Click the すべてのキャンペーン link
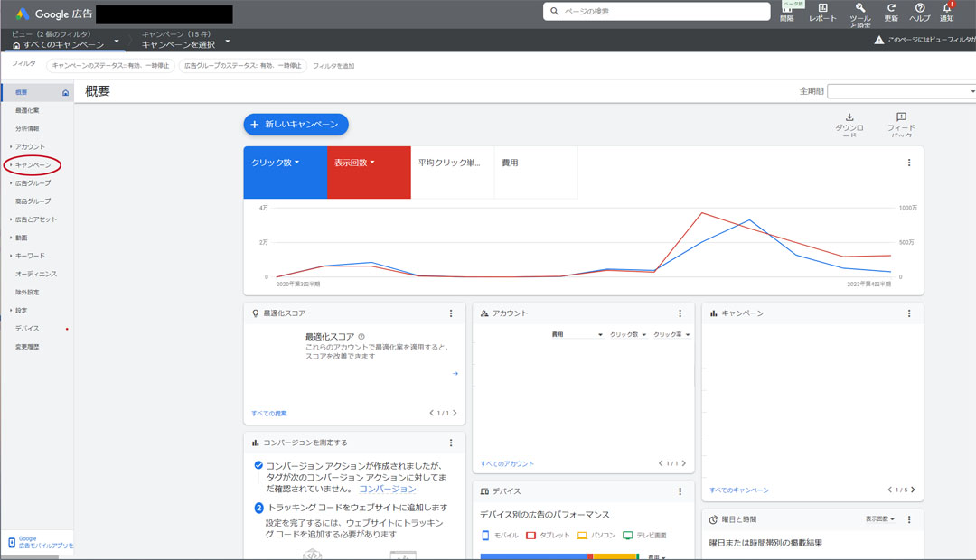 tap(738, 490)
